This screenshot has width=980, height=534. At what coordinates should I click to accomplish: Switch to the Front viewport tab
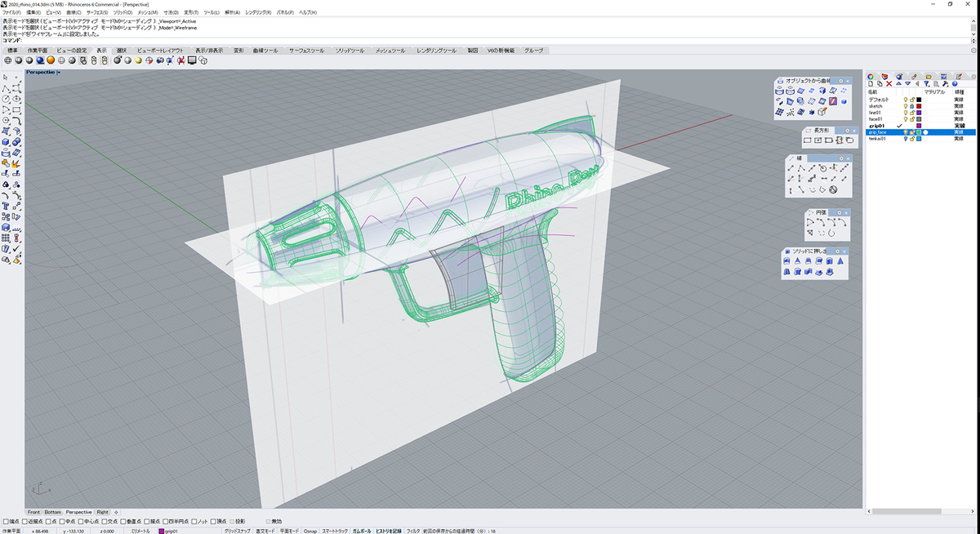pos(33,512)
